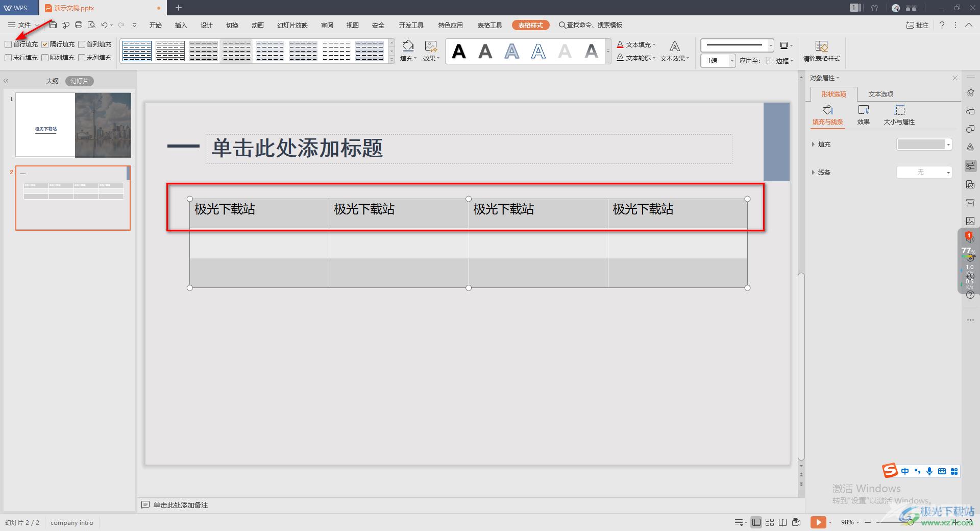Switch to normal view in status bar
The image size is (980, 531).
click(x=756, y=522)
